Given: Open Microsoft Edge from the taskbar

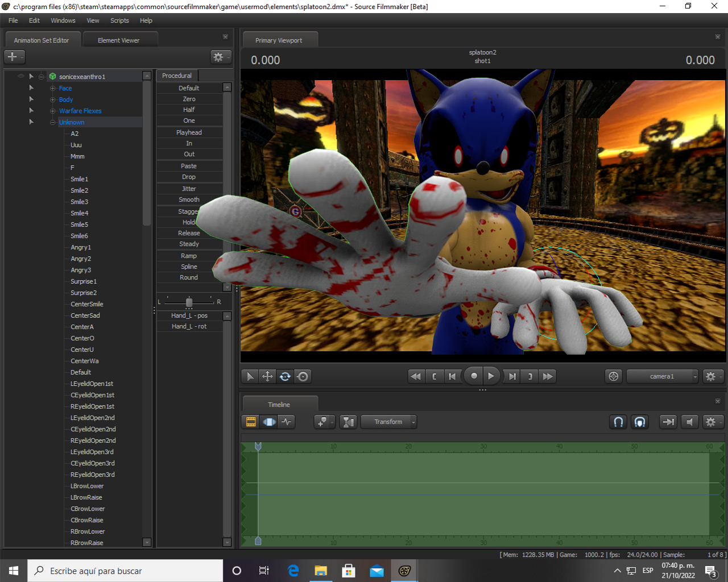Looking at the screenshot, I should coord(293,571).
